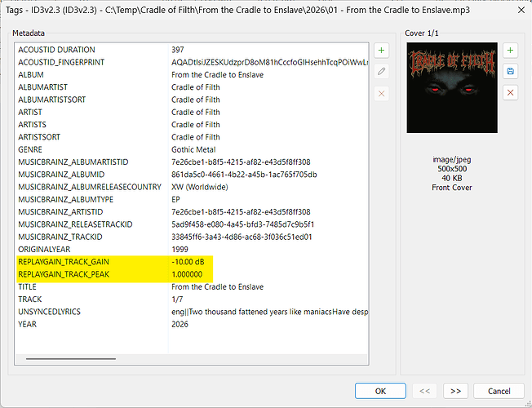Click the fingerprint value starting with AQADtIsi
Screen dimensions: 532x408
[270, 62]
